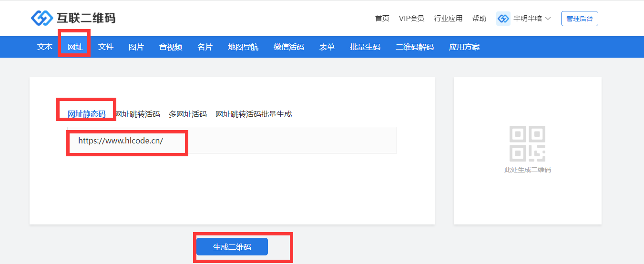
Task: Open the 表单 tab
Action: point(327,47)
